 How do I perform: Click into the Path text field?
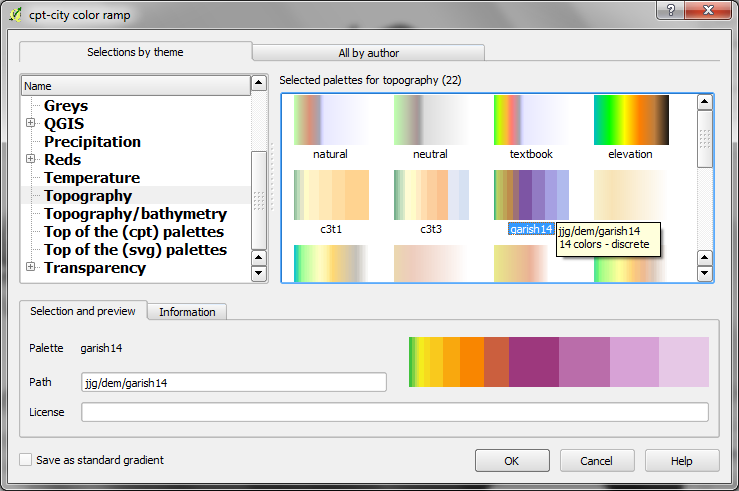coord(233,382)
